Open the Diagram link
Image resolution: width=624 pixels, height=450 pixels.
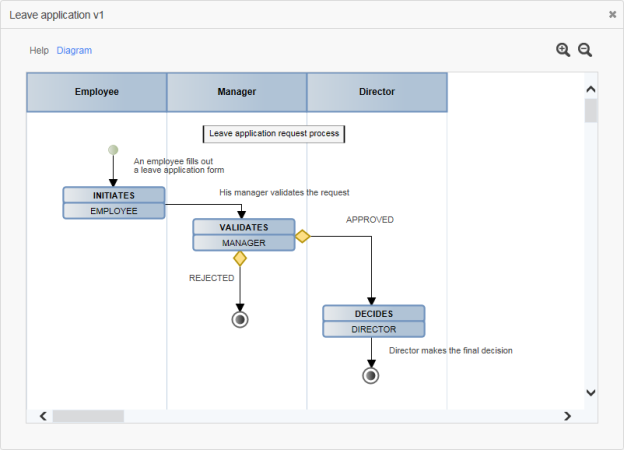[74, 50]
